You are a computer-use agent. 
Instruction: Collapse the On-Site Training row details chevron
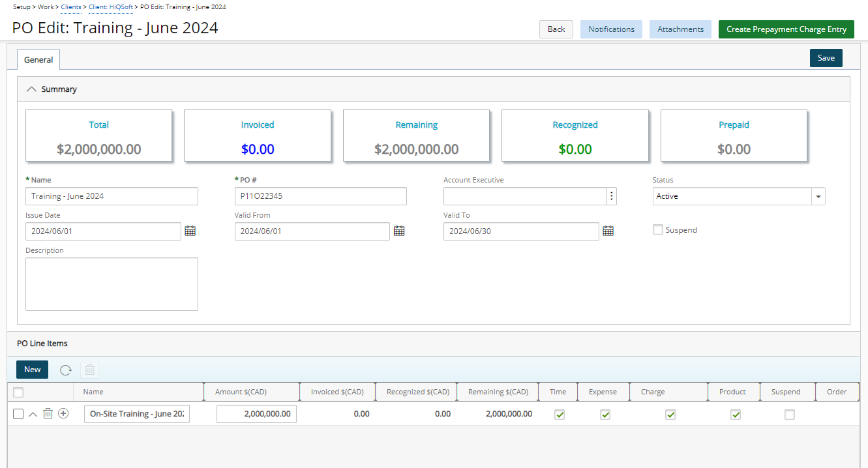tap(33, 414)
